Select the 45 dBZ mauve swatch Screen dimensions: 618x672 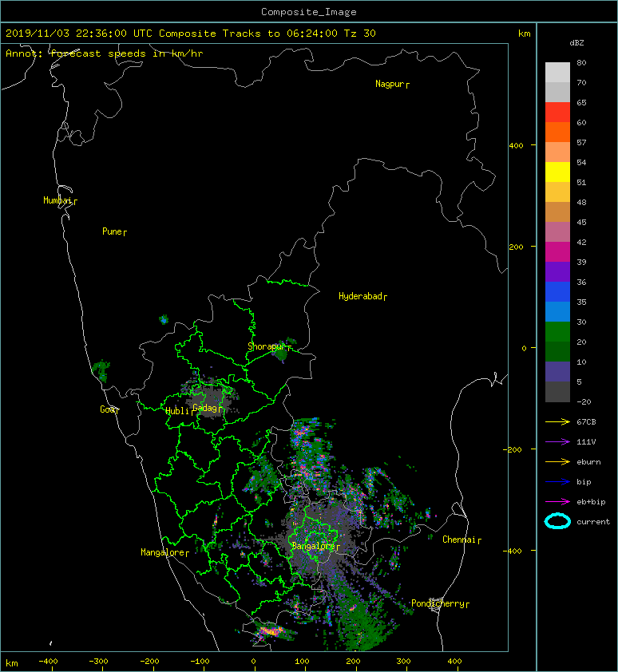point(557,232)
